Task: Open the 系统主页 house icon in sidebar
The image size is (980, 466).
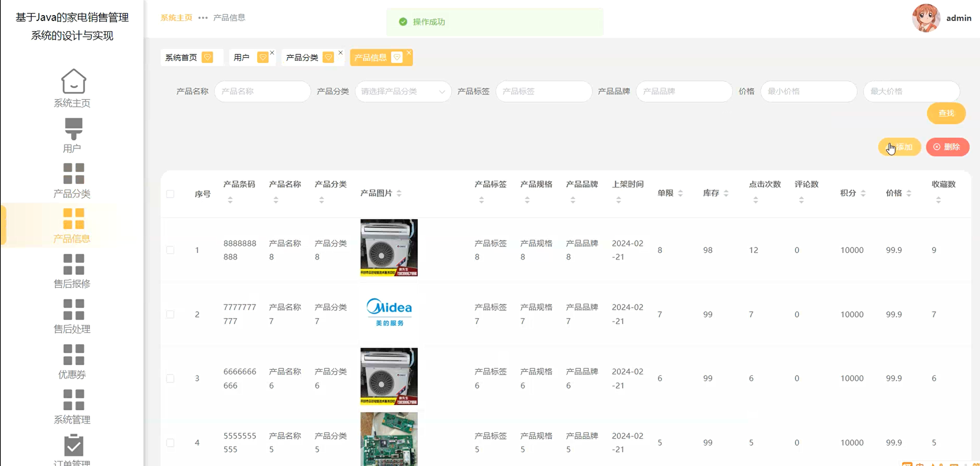Action: (x=73, y=81)
